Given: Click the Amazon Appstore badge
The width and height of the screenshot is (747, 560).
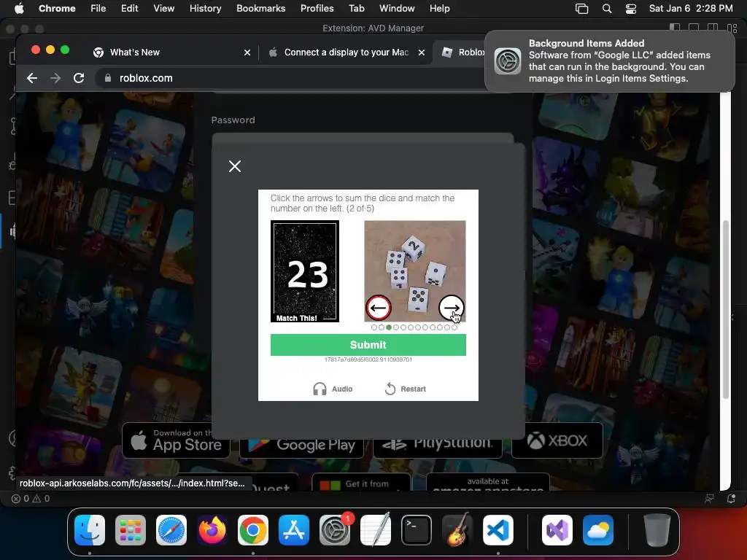Looking at the screenshot, I should [488, 482].
